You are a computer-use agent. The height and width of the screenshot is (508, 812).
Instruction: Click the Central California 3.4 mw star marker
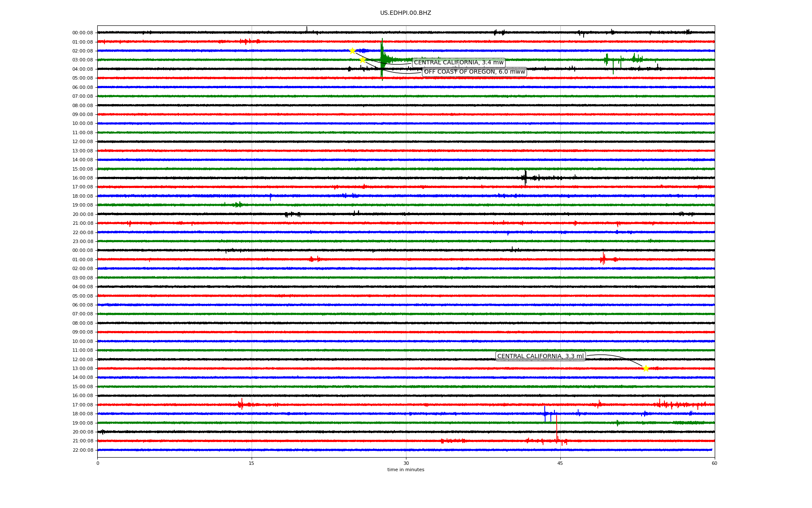[352, 51]
